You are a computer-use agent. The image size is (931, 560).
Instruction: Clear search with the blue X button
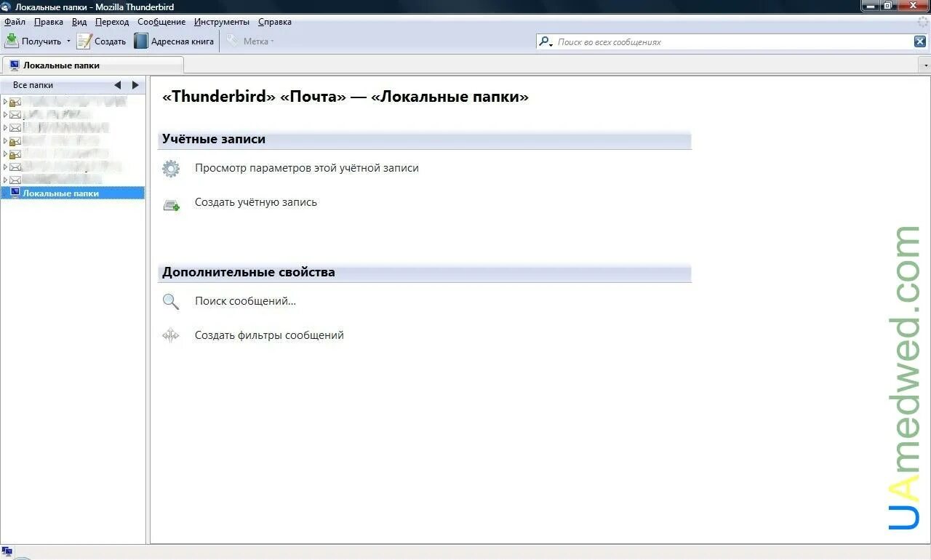[920, 42]
